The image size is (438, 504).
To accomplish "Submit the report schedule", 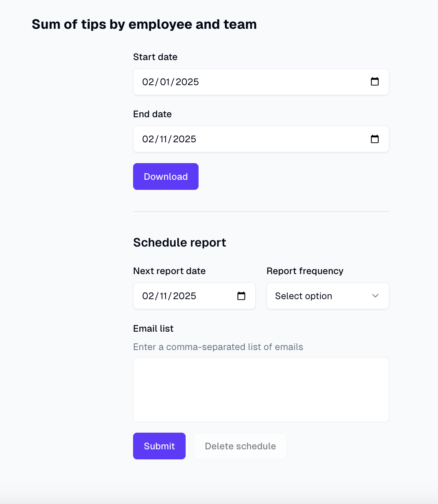I will click(x=159, y=446).
